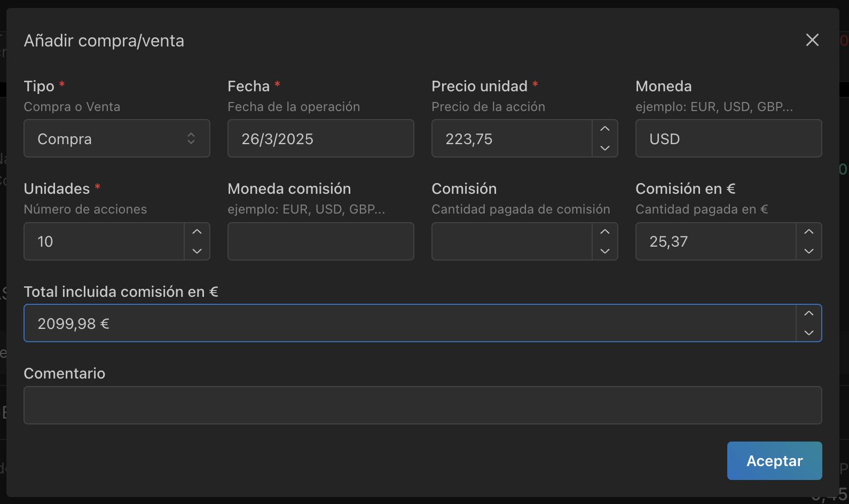Click the 'Compra o Venta' hint text
Image resolution: width=849 pixels, height=504 pixels.
coord(72,107)
